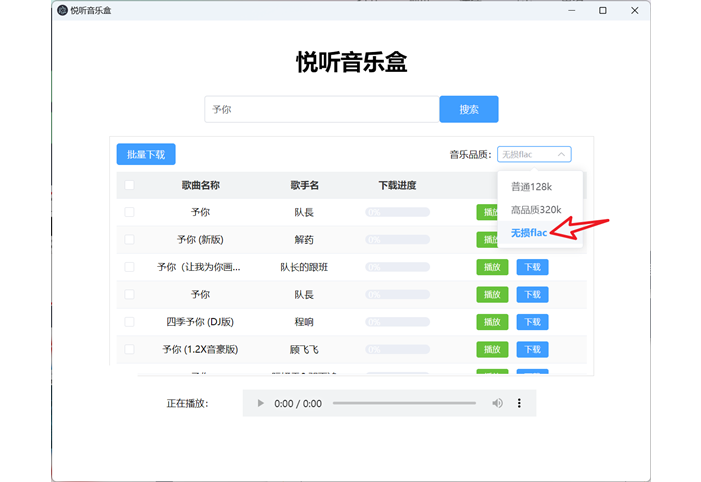The image size is (701, 482).
Task: Select the checkbox for 四季予你 (DJ版)
Action: pos(129,322)
